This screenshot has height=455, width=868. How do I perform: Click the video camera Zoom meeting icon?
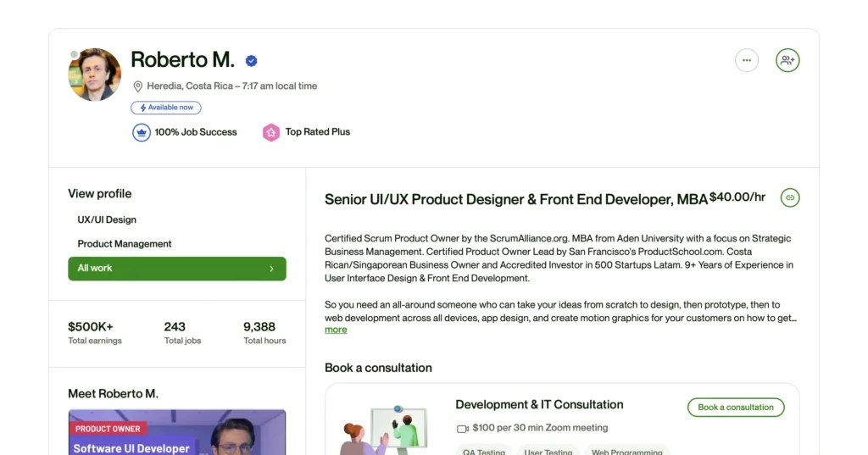click(463, 429)
